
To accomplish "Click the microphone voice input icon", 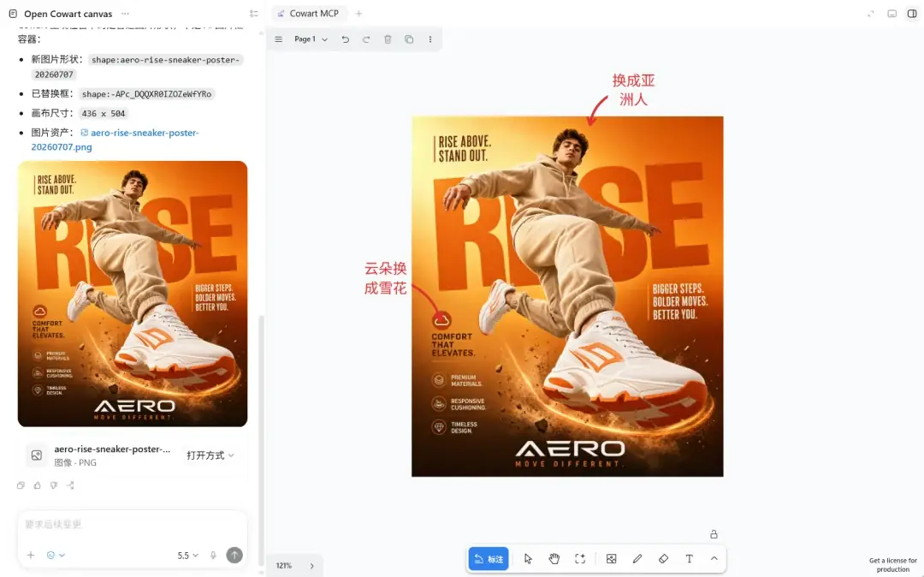I will pyautogui.click(x=213, y=556).
